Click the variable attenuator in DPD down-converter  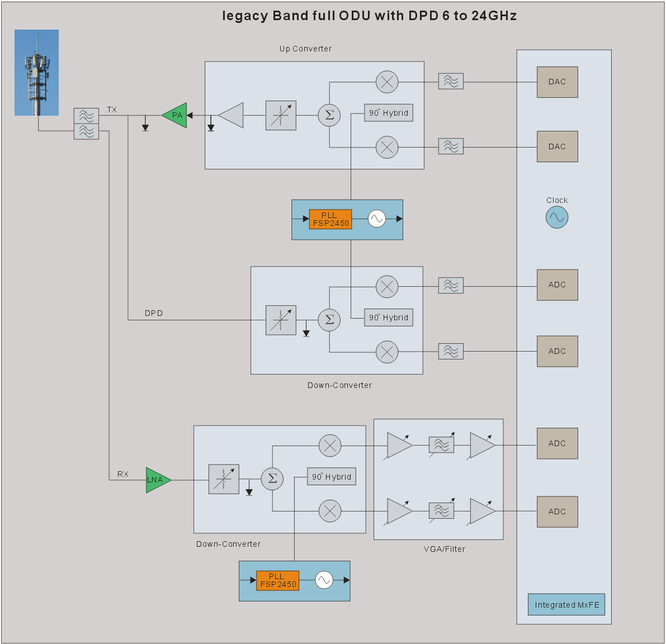pyautogui.click(x=281, y=320)
